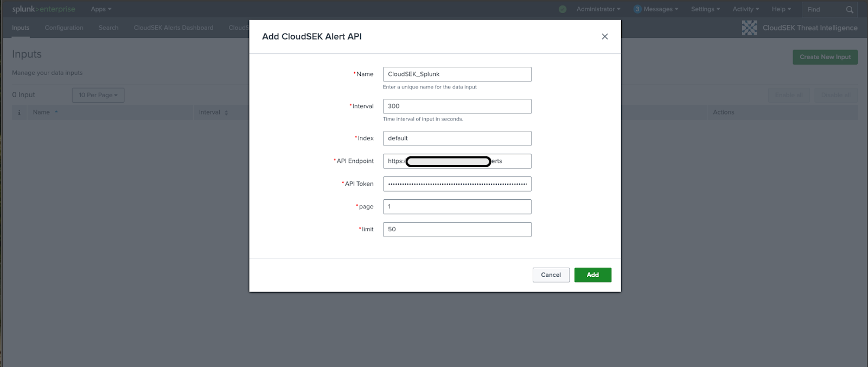The width and height of the screenshot is (868, 367).
Task: Cancel the Add CloudSEK Alert API dialog
Action: click(x=551, y=275)
